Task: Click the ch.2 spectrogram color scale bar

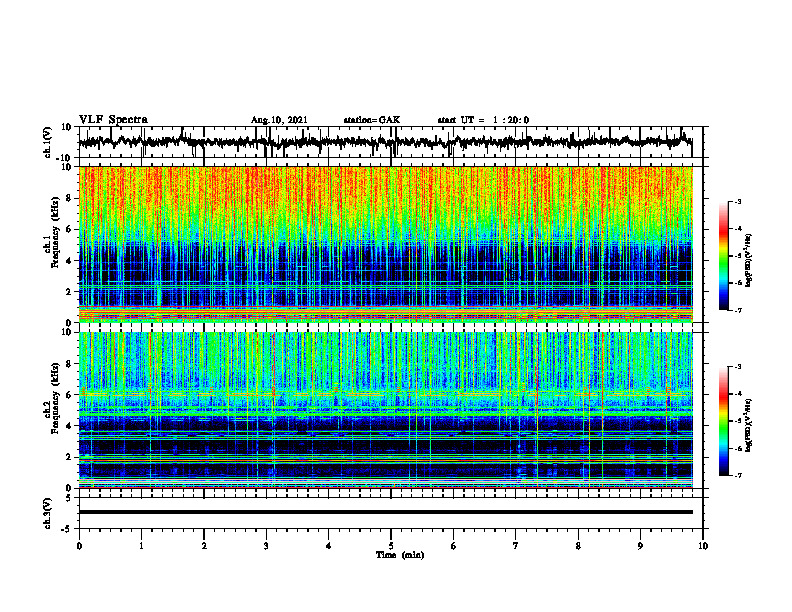Action: 724,421
